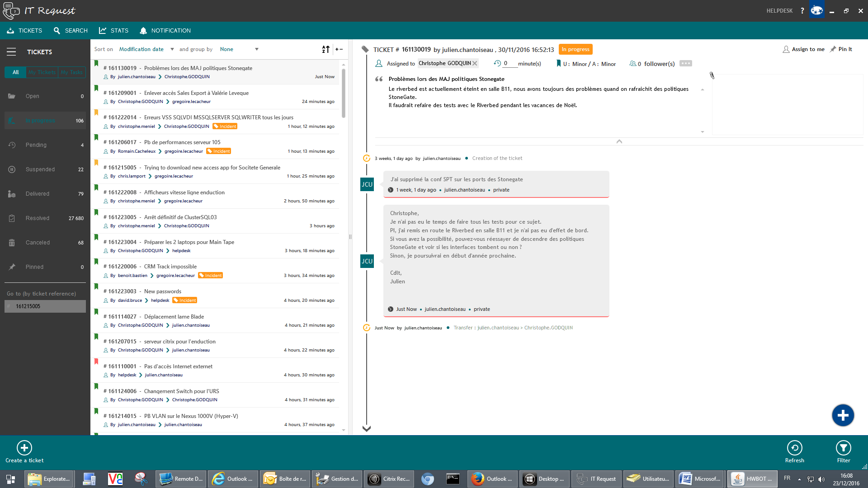Click the transfer event clock timeline marker
868x488 pixels.
point(367,328)
